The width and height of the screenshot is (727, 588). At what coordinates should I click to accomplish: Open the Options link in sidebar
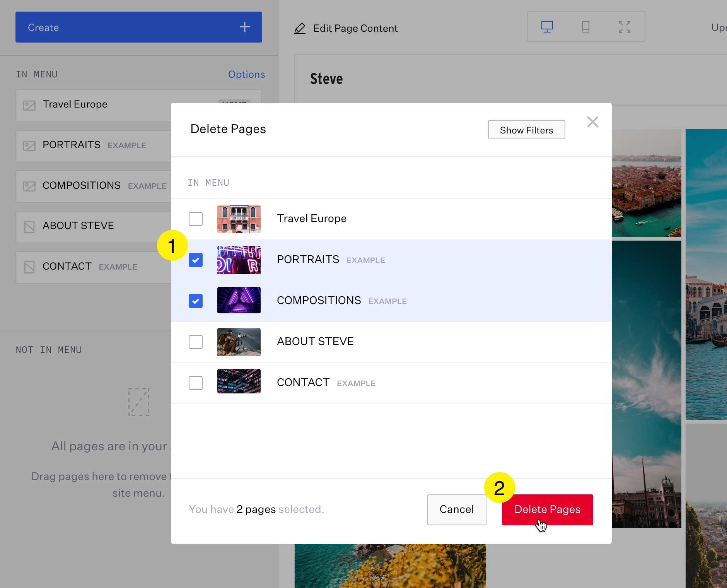tap(246, 74)
